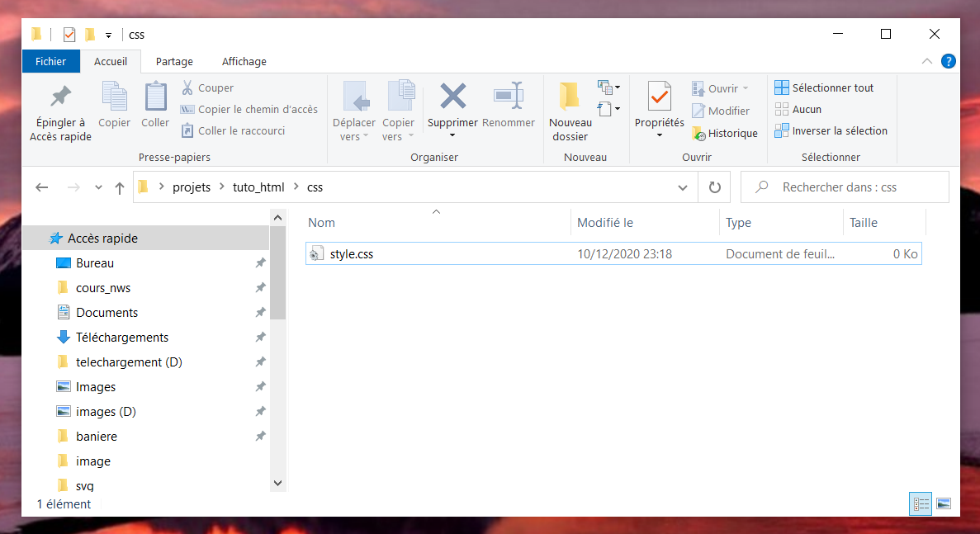
Task: Click Sélectionner tout
Action: (x=824, y=88)
